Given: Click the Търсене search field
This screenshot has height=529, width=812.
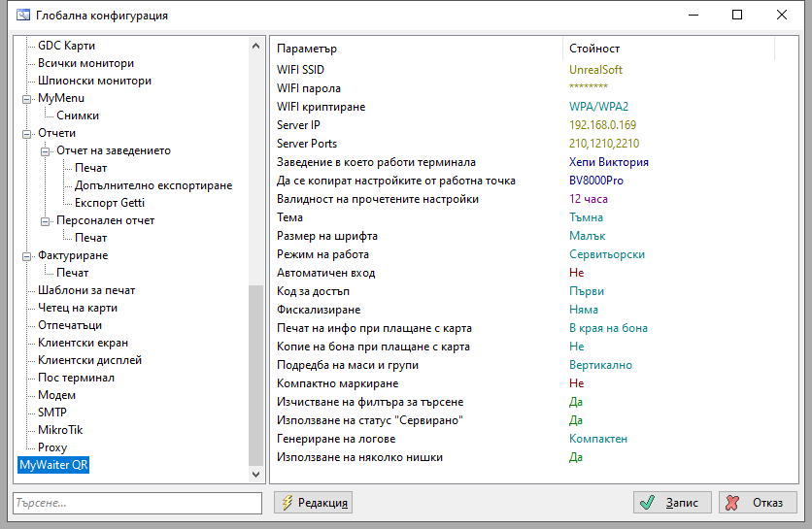Looking at the screenshot, I should [137, 503].
